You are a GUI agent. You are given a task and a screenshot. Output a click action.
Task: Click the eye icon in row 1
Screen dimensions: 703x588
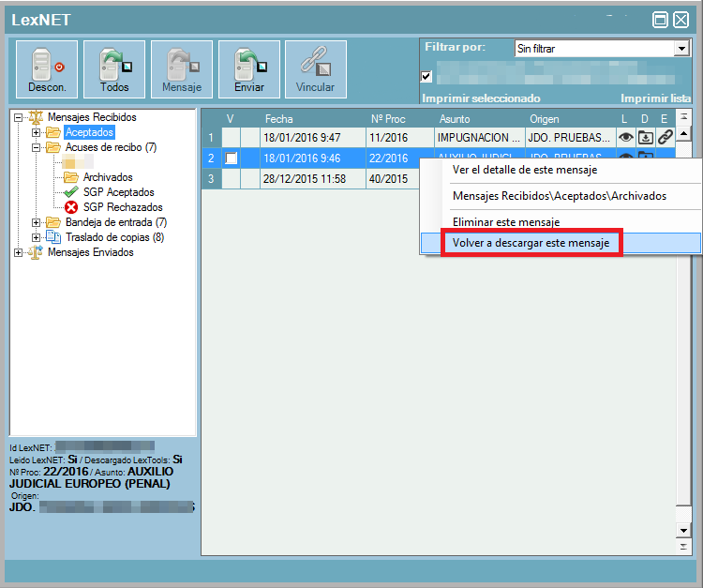point(626,137)
